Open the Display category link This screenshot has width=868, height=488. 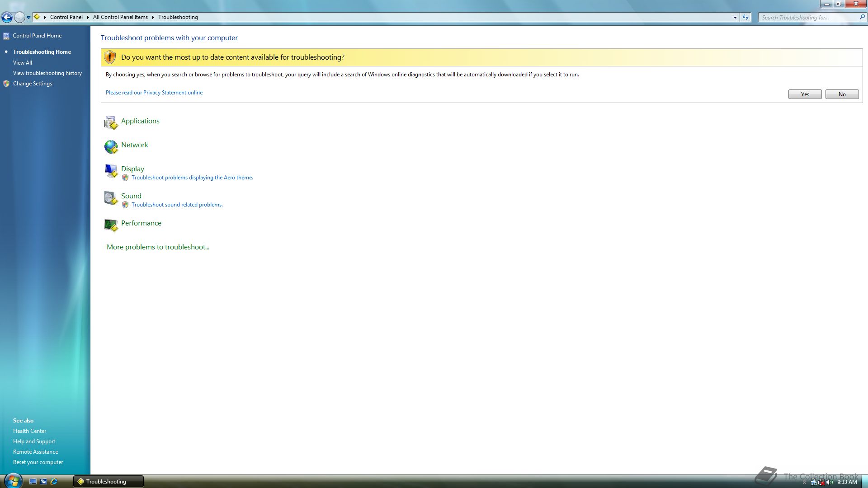132,169
